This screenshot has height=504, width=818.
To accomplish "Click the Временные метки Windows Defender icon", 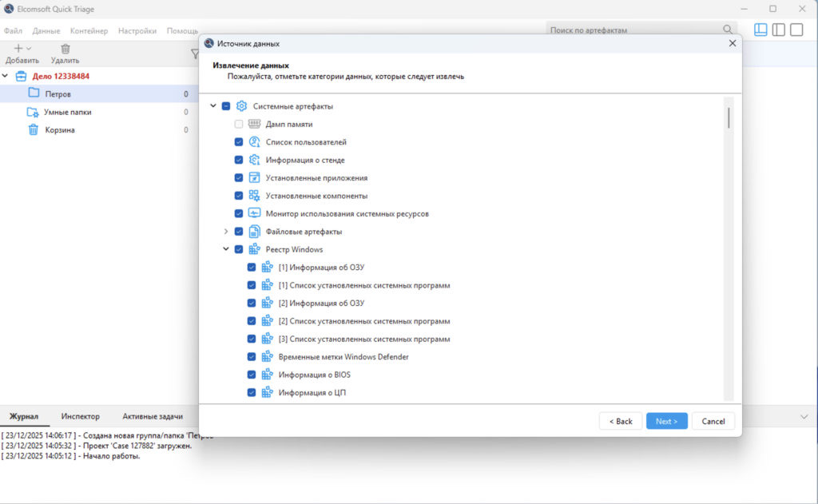I will pyautogui.click(x=267, y=356).
